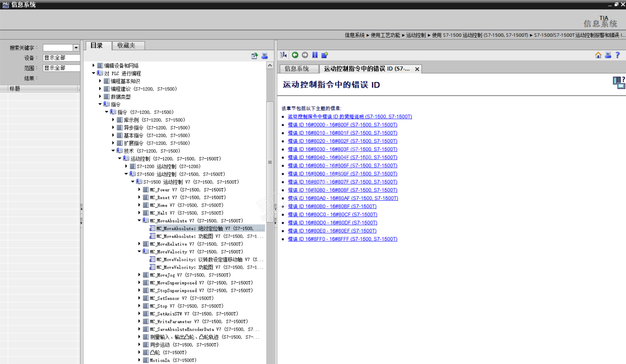This screenshot has height=364, width=626.
Task: Click the tree synchronize icon in the topic toolbar
Action: [283, 55]
